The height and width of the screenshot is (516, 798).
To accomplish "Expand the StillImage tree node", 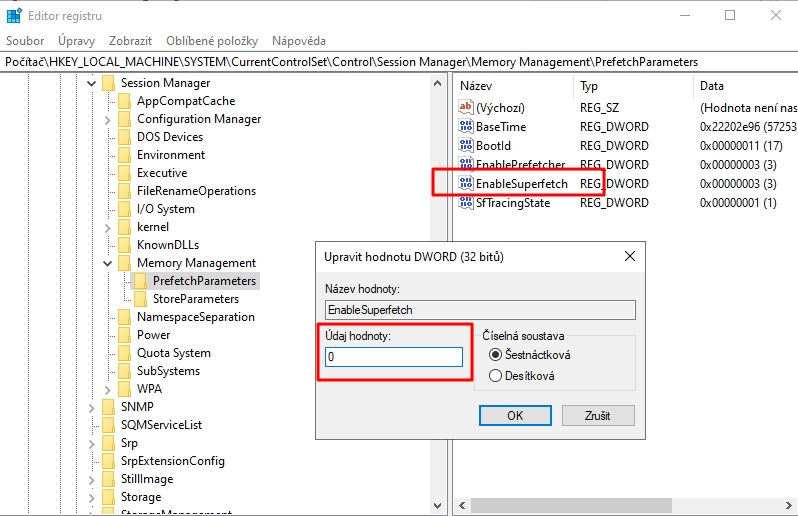I will tap(92, 480).
